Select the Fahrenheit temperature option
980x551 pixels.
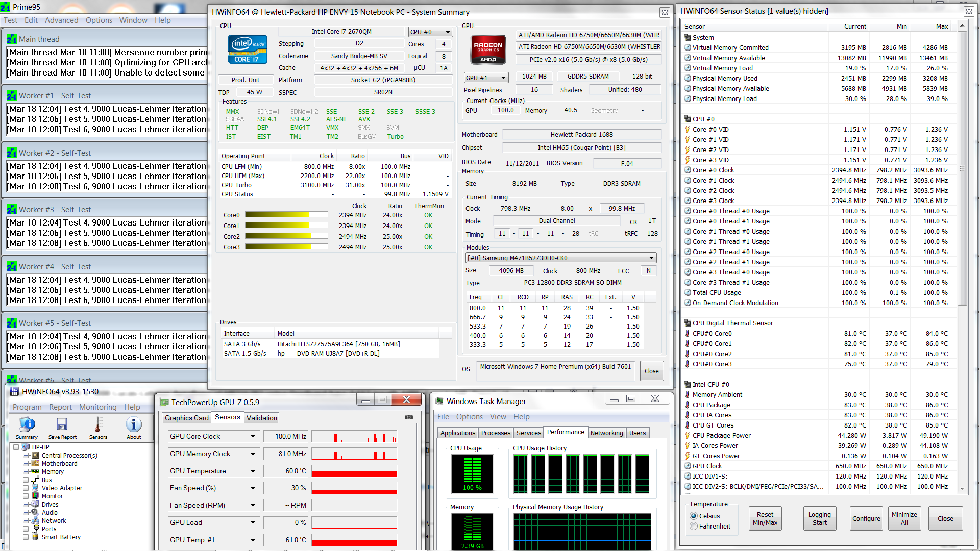(694, 527)
